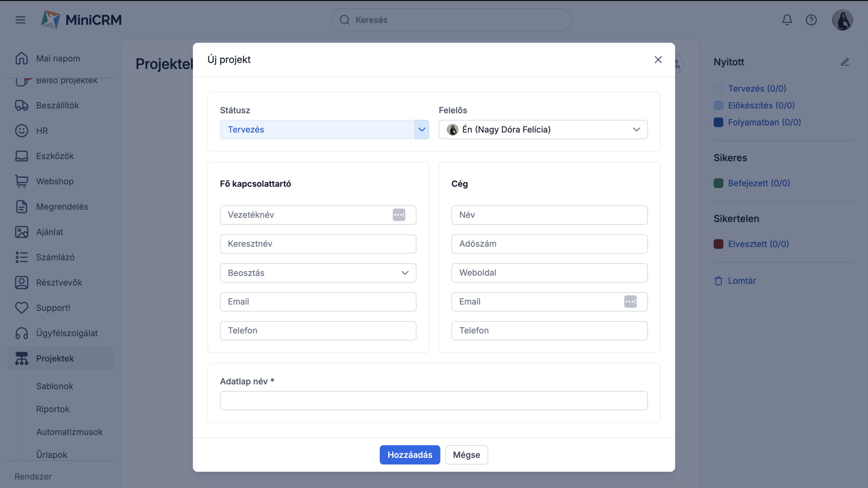Open the Lomtár link
The width and height of the screenshot is (868, 488).
click(742, 281)
